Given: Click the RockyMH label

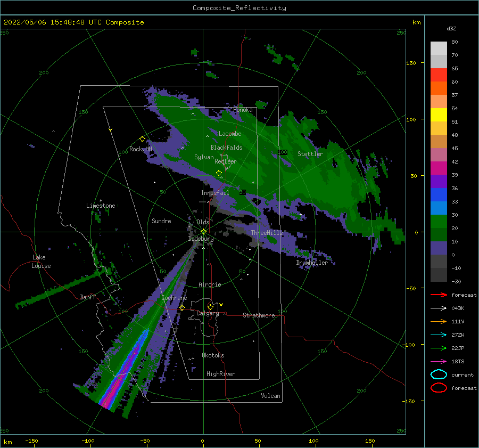Looking at the screenshot, I should coord(141,149).
